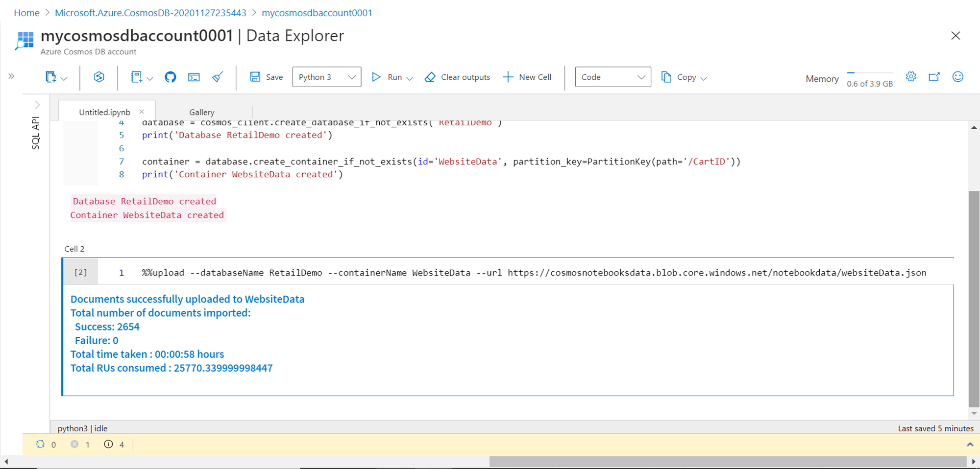Go to Home breadcrumb link
Viewport: 980px width, 469px height.
(x=26, y=13)
